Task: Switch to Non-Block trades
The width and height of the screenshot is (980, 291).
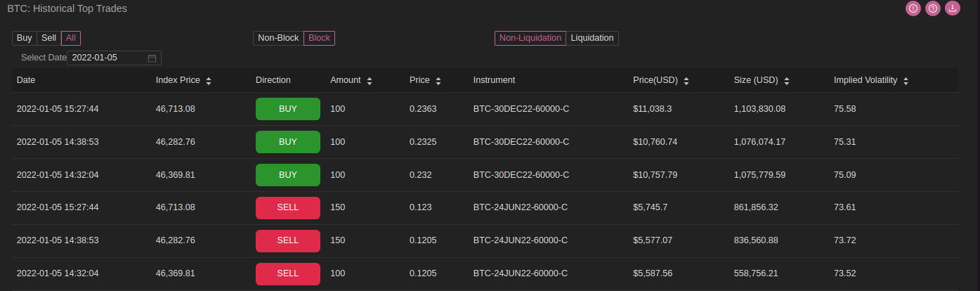Action: point(278,38)
